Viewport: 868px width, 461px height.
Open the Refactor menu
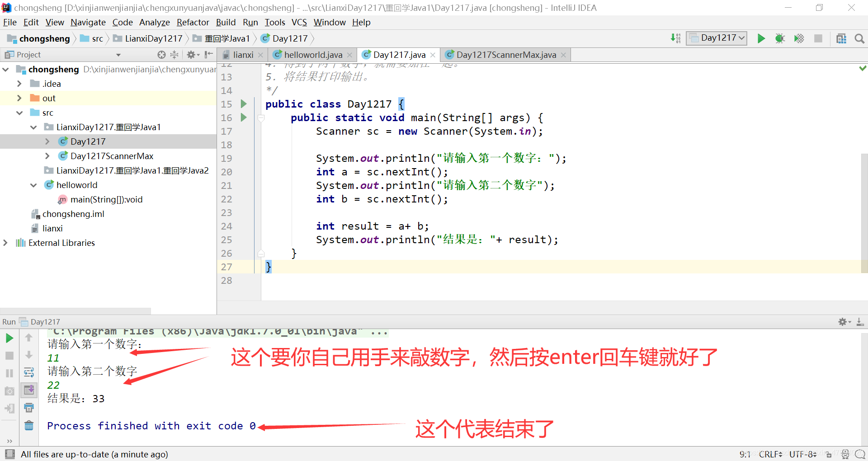tap(193, 22)
